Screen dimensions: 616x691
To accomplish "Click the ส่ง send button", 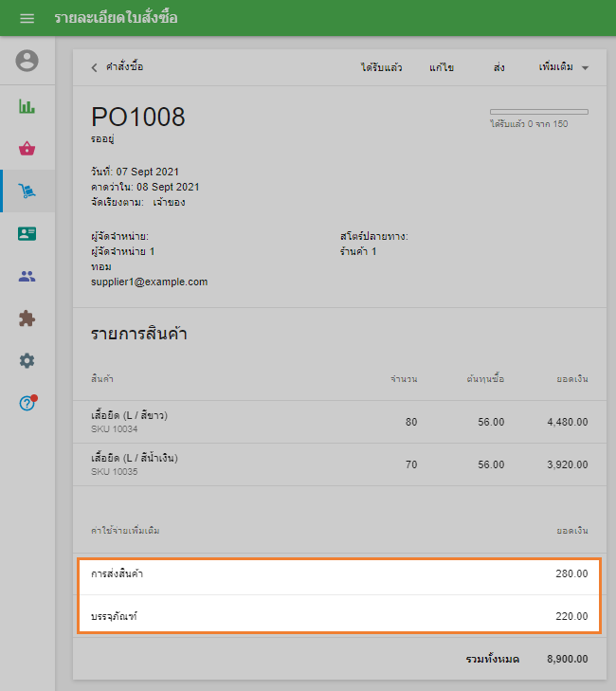I will (x=498, y=68).
